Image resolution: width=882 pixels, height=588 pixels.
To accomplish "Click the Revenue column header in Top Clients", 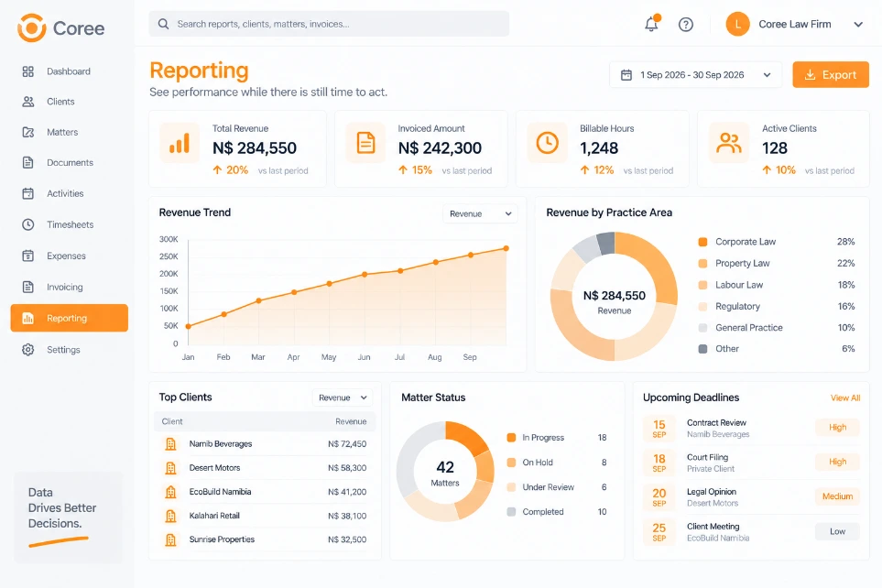I will click(351, 421).
